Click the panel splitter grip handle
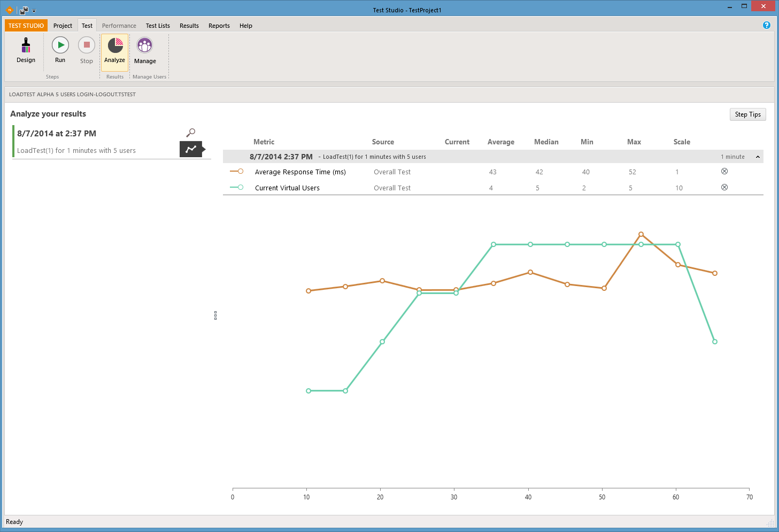Image resolution: width=779 pixels, height=532 pixels. (215, 315)
